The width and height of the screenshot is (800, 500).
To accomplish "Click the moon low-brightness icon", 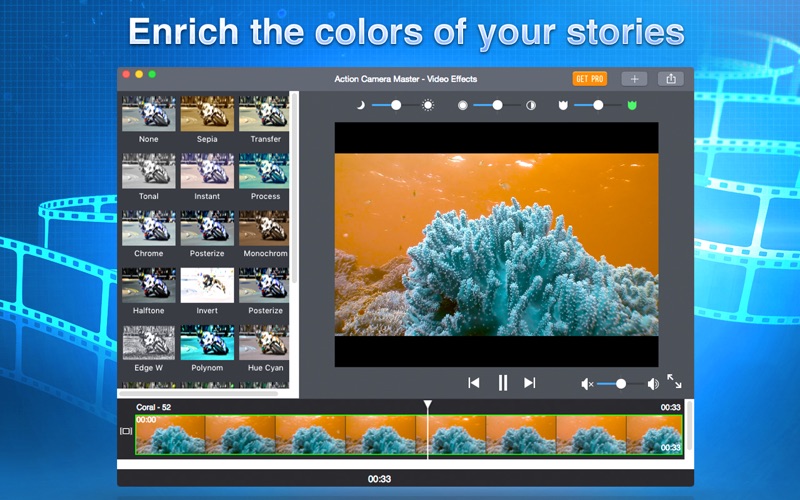I will coord(361,105).
